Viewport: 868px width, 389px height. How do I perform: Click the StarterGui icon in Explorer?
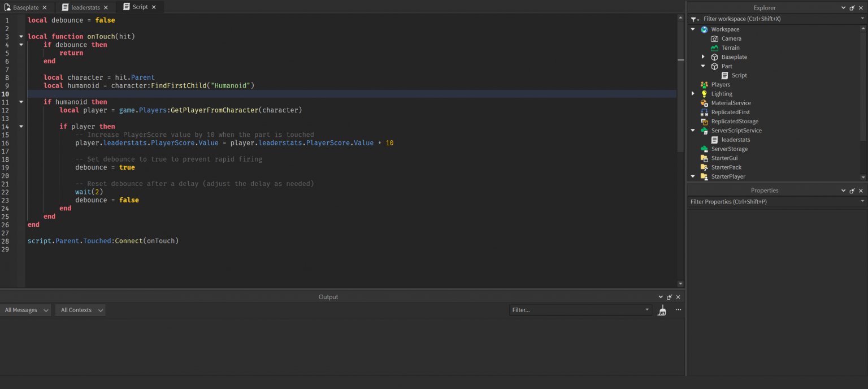705,158
